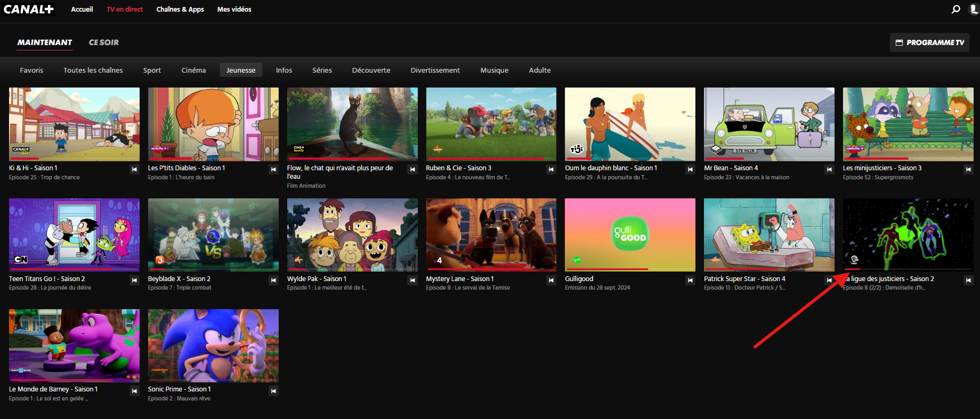Restart Ruben & Cie episode

point(552,169)
